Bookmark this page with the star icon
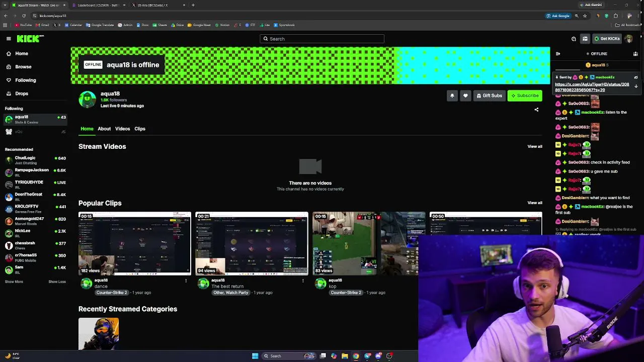Viewport: 644px width, 362px height. [585, 16]
